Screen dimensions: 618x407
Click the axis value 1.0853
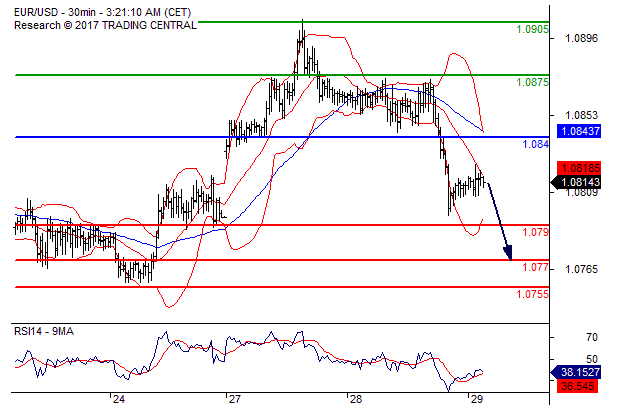coord(581,115)
